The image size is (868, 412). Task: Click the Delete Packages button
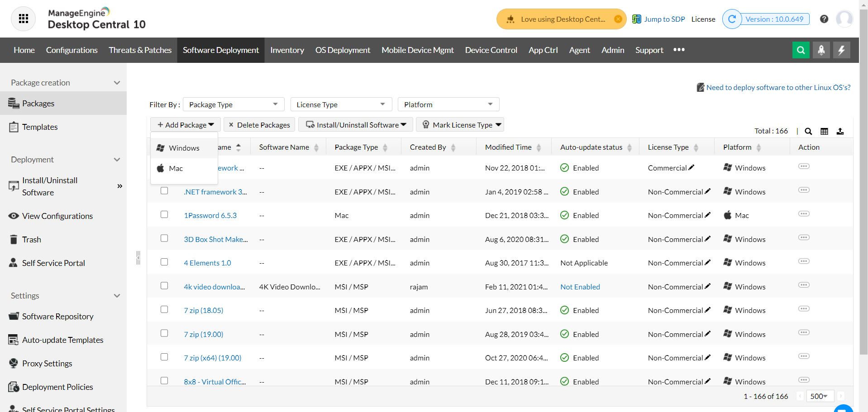coord(259,125)
